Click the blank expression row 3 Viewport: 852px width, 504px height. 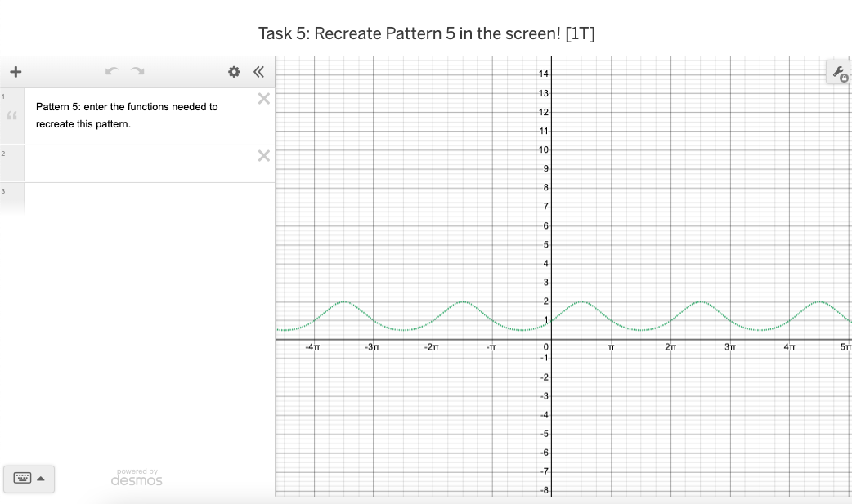[x=150, y=199]
